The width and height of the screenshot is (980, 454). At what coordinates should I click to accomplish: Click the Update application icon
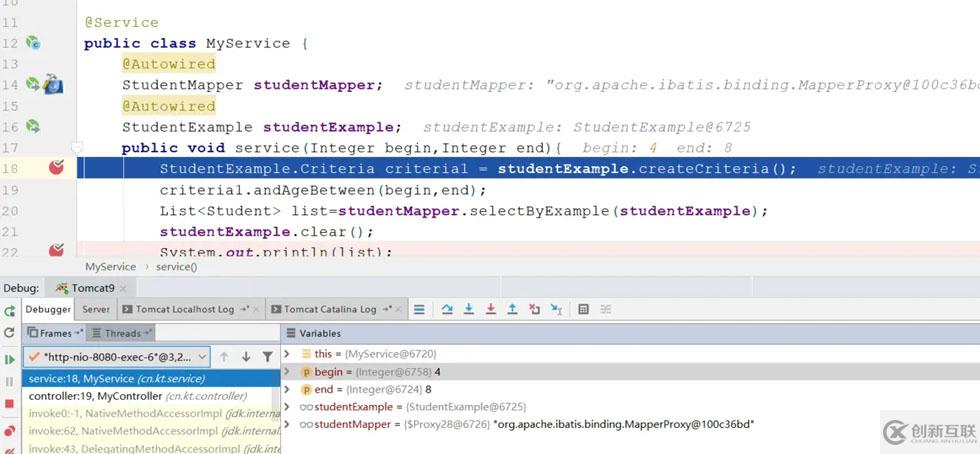pos(9,333)
